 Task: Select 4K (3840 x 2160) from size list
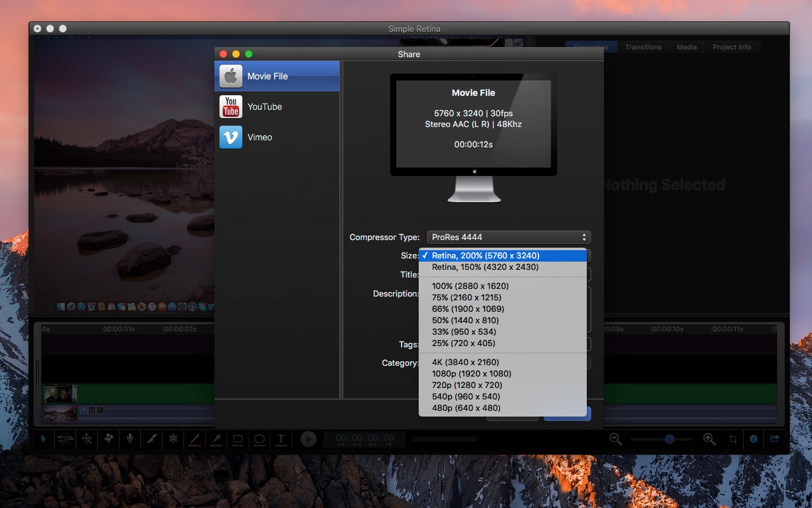[x=465, y=362]
